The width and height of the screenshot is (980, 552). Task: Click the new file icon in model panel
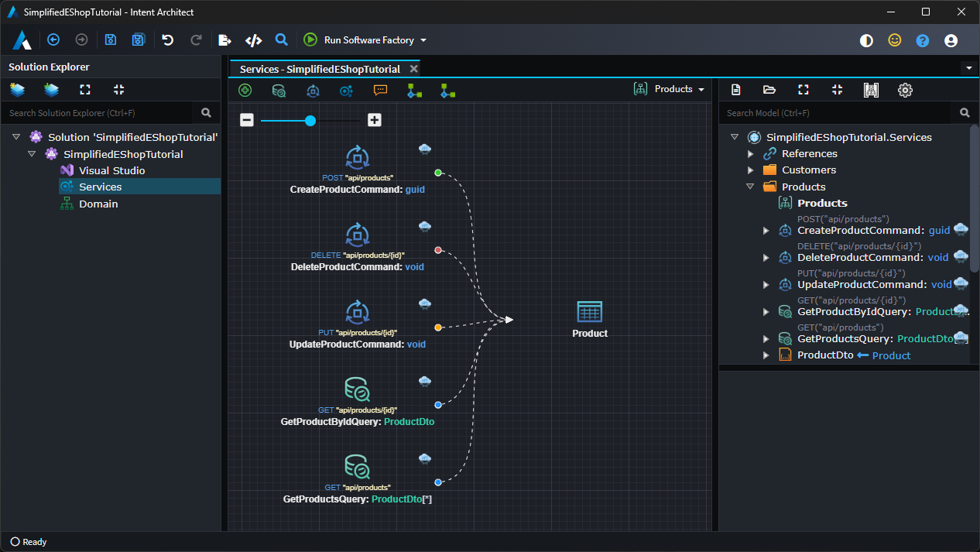click(x=735, y=90)
